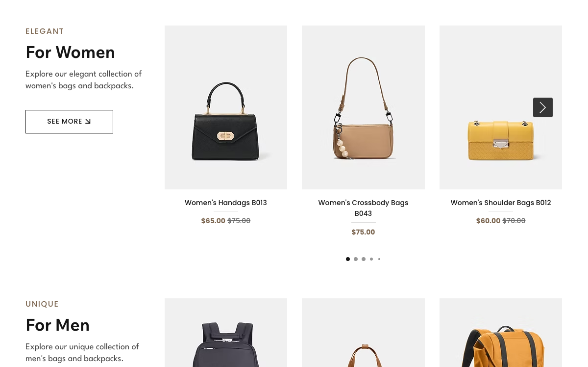
Task: Click the orange men's backpack image
Action: (x=501, y=333)
